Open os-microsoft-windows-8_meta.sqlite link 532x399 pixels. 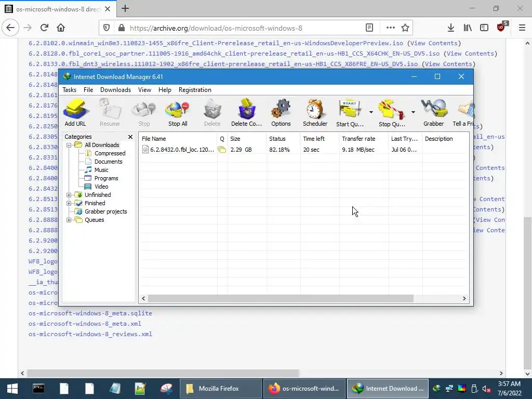90,313
